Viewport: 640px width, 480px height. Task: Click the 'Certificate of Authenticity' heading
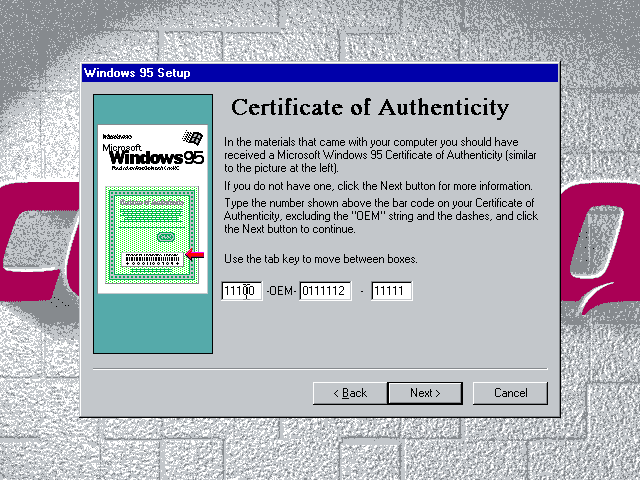click(370, 108)
